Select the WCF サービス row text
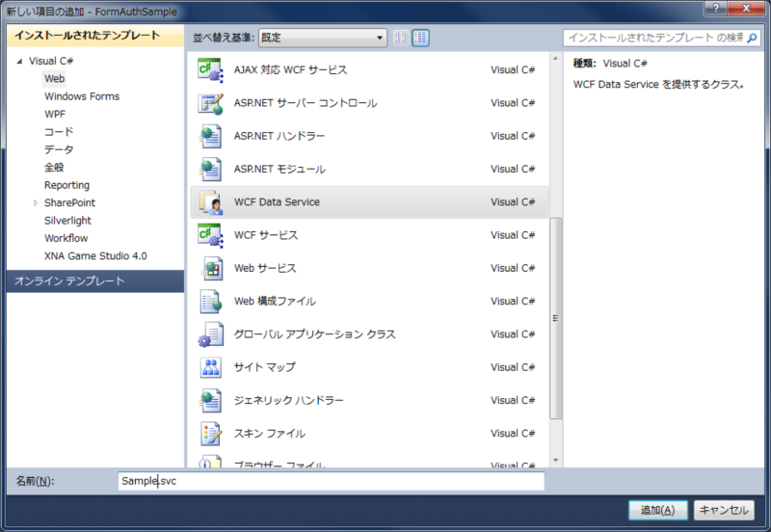Screen dimensions: 771x532 click(x=266, y=235)
